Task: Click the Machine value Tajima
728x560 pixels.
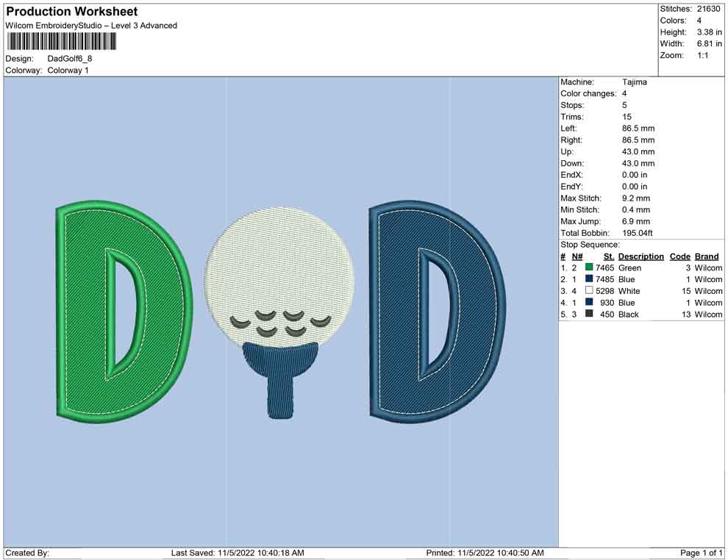Action: pyautogui.click(x=634, y=82)
